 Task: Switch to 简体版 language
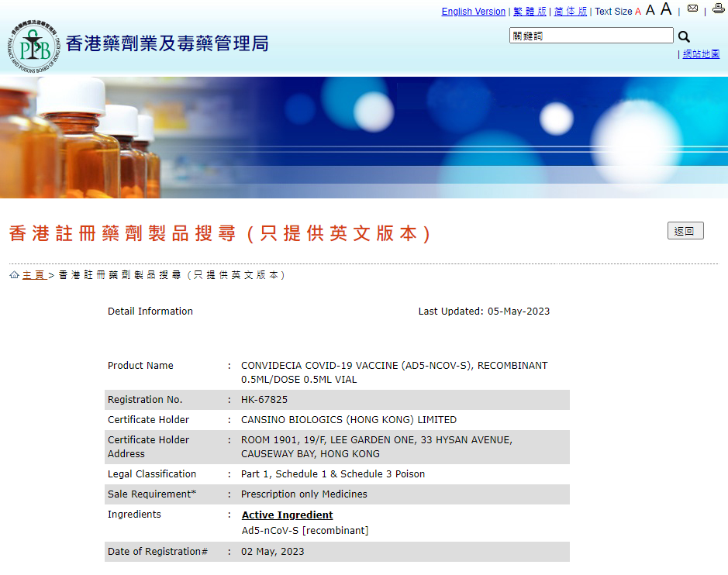[571, 12]
